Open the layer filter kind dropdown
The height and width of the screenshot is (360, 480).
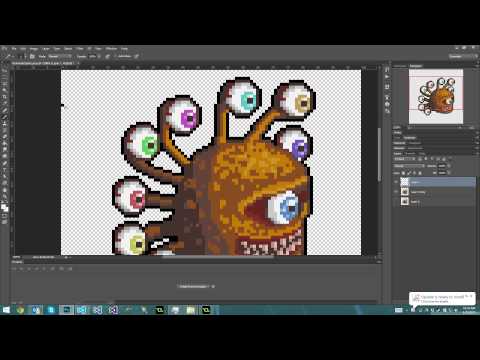[405, 159]
